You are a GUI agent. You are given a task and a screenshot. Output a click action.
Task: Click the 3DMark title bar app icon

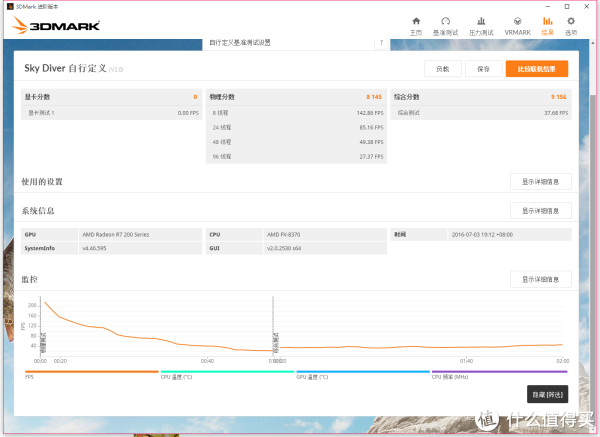pyautogui.click(x=10, y=6)
